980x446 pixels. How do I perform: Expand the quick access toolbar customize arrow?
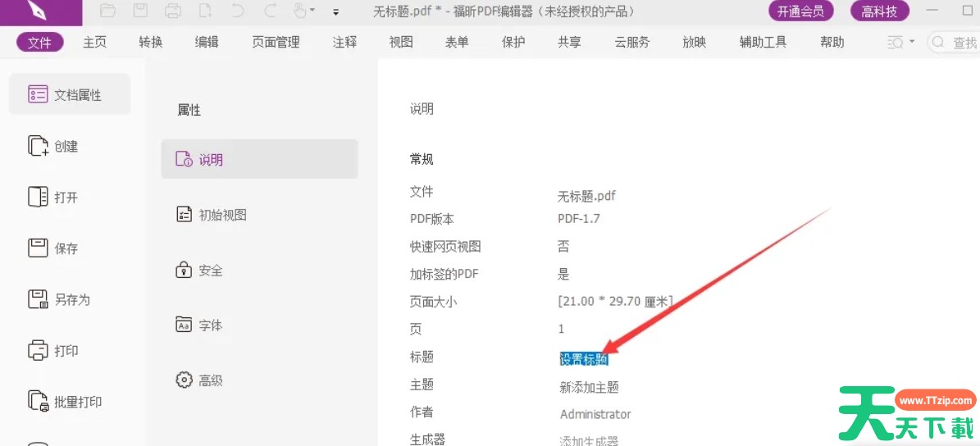tap(336, 11)
